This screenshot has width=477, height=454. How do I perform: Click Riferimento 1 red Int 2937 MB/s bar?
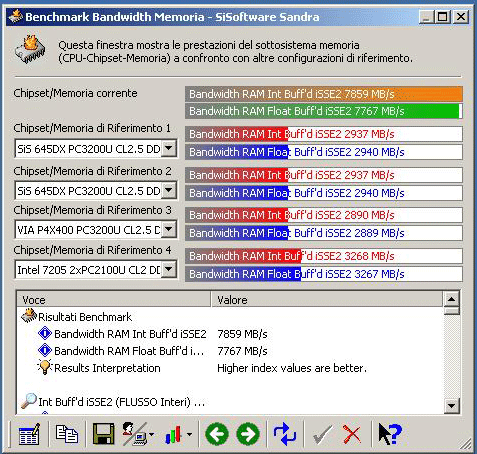click(x=324, y=134)
